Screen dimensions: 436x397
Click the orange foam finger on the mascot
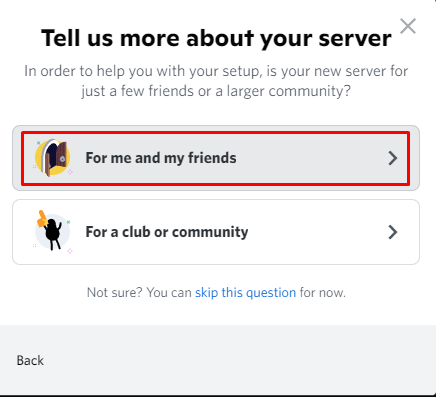coord(42,219)
